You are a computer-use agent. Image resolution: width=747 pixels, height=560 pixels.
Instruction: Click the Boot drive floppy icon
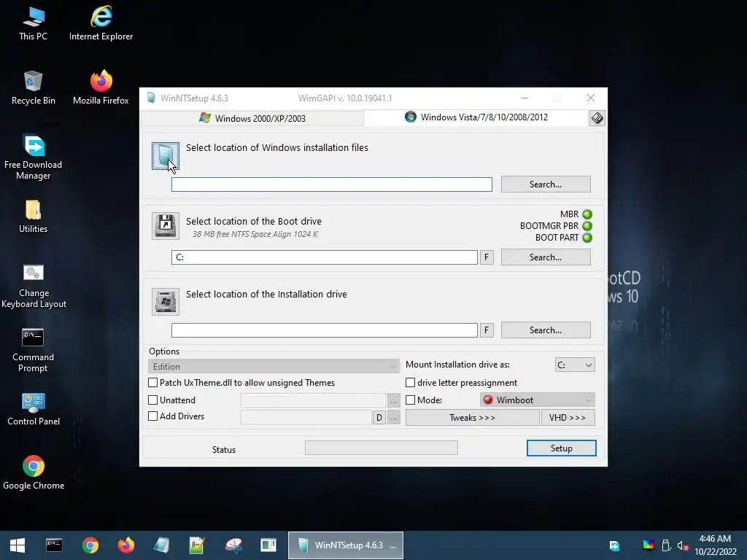coord(166,226)
